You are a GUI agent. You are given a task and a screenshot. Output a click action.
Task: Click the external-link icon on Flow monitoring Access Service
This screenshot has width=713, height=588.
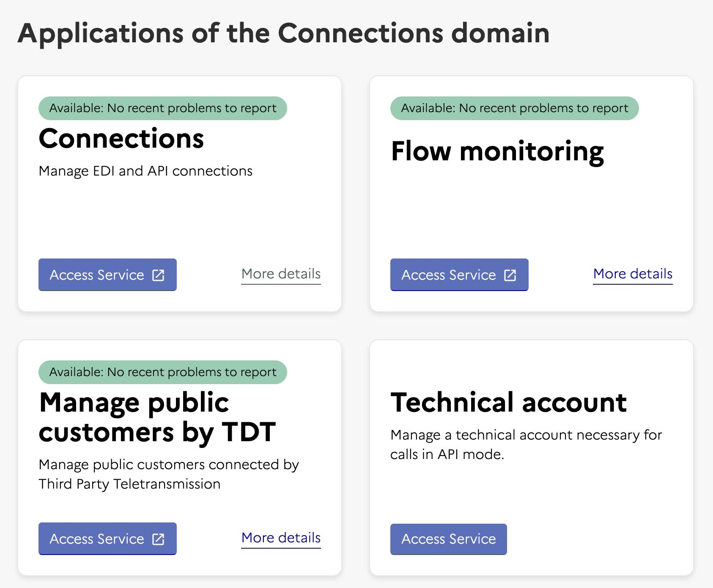coord(510,275)
